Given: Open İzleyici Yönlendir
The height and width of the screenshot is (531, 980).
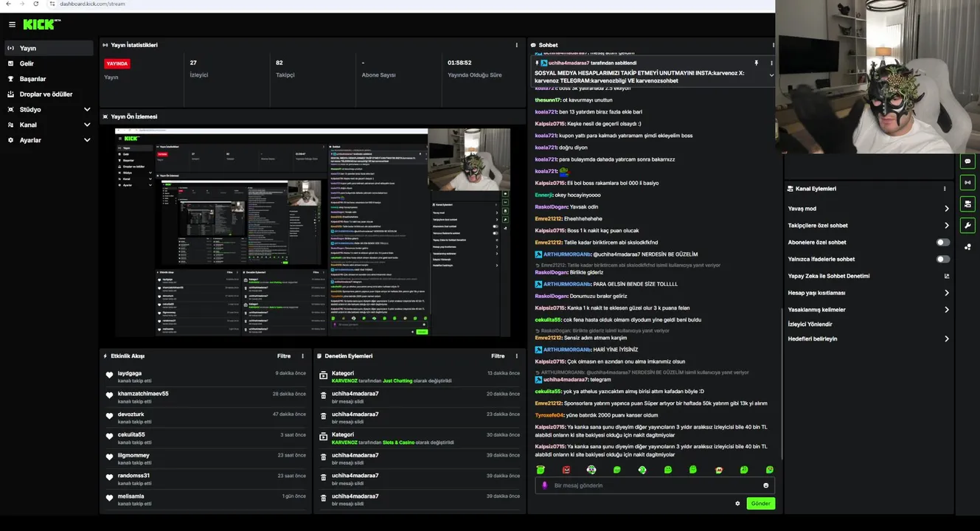Looking at the screenshot, I should click(x=810, y=324).
